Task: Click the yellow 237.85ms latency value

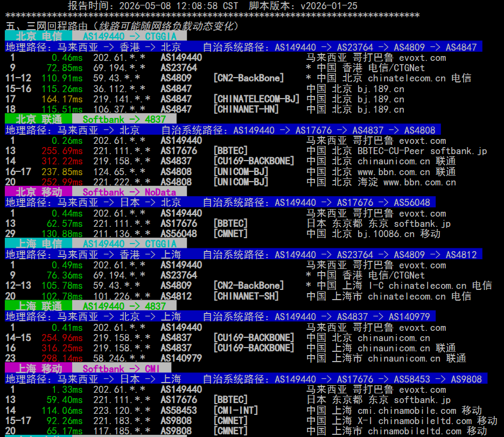Action: tap(62, 172)
